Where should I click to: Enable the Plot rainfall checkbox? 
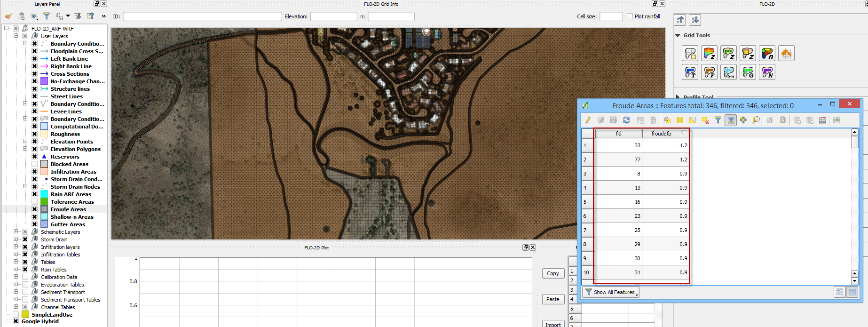click(x=630, y=16)
